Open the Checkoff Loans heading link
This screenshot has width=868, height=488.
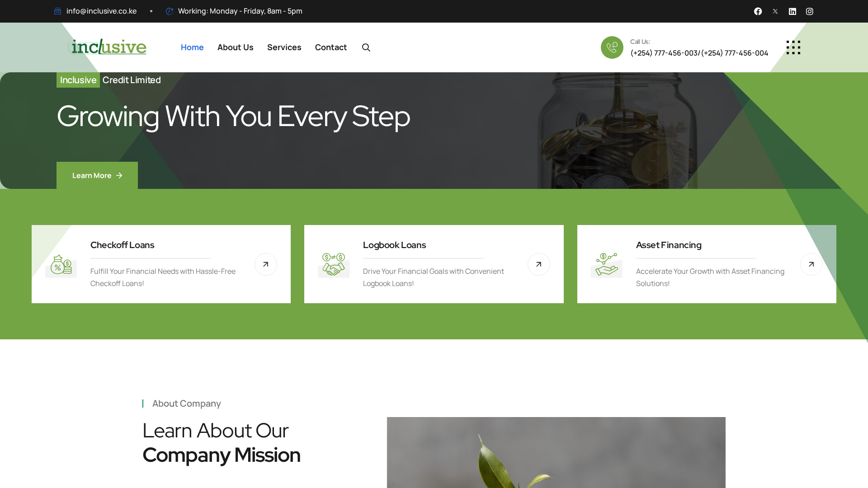click(x=122, y=245)
